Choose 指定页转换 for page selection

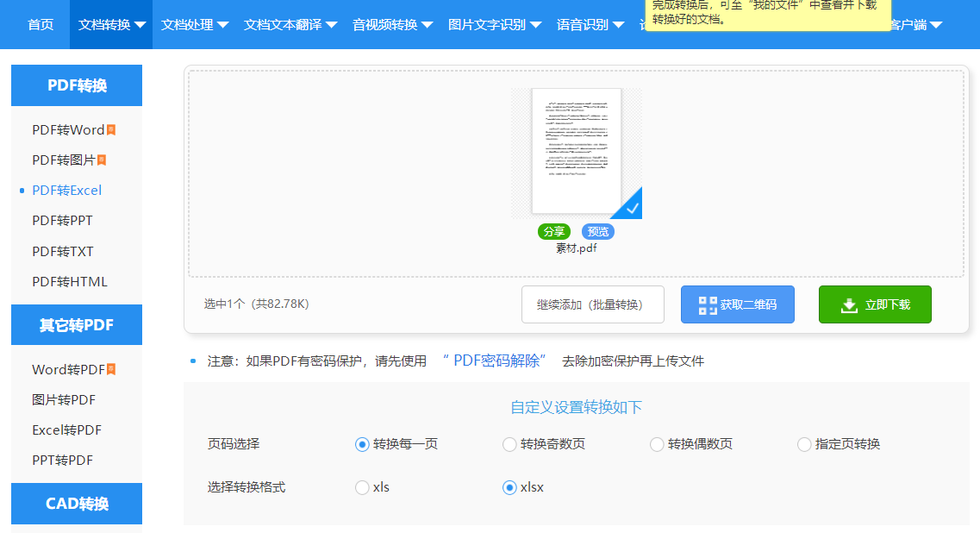pyautogui.click(x=803, y=444)
